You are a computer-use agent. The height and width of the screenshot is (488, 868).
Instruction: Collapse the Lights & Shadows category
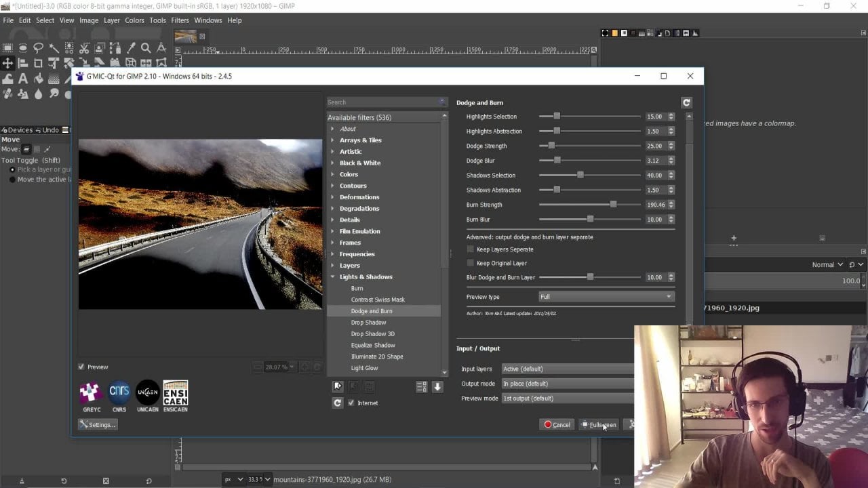(x=333, y=277)
